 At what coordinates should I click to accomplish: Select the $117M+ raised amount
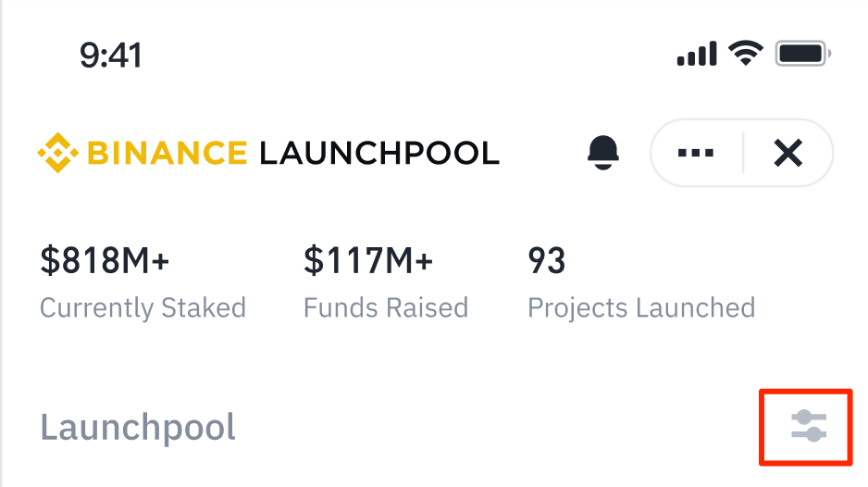[x=368, y=261]
